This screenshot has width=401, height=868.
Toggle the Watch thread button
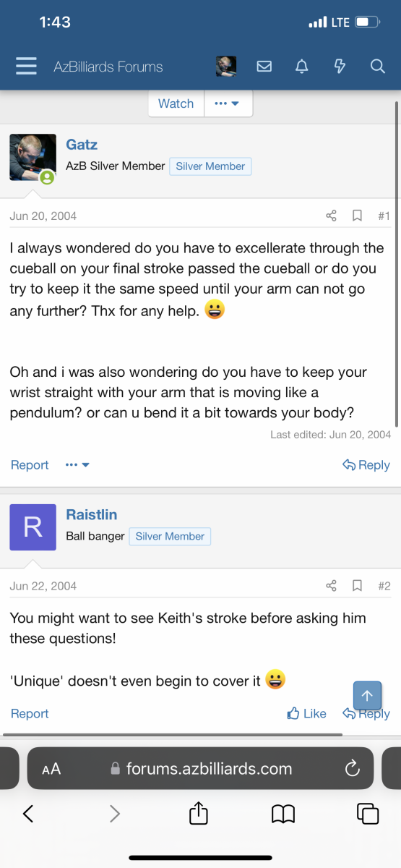[x=176, y=103]
